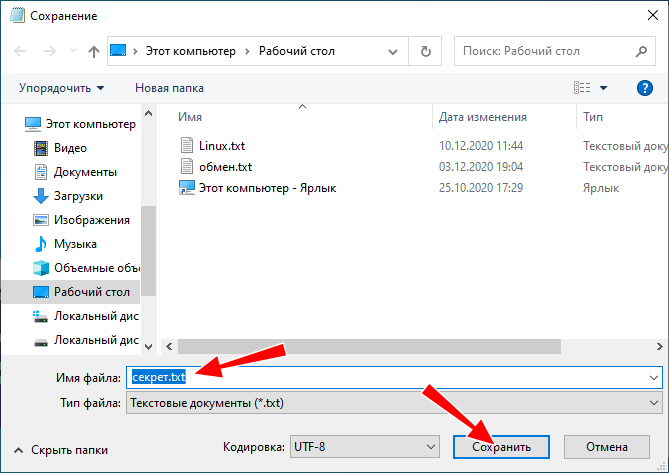669x473 pixels.
Task: Open Музыка folder in sidebar
Action: (x=75, y=244)
